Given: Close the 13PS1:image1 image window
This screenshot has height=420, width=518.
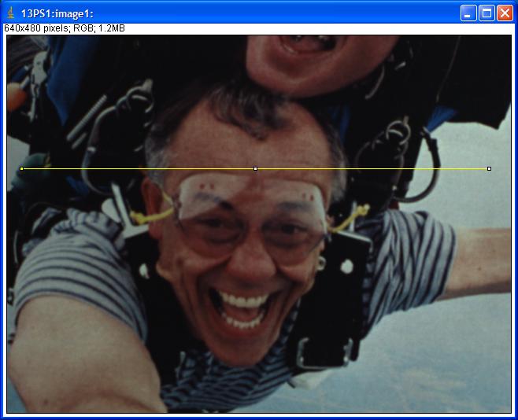Looking at the screenshot, I should 505,13.
